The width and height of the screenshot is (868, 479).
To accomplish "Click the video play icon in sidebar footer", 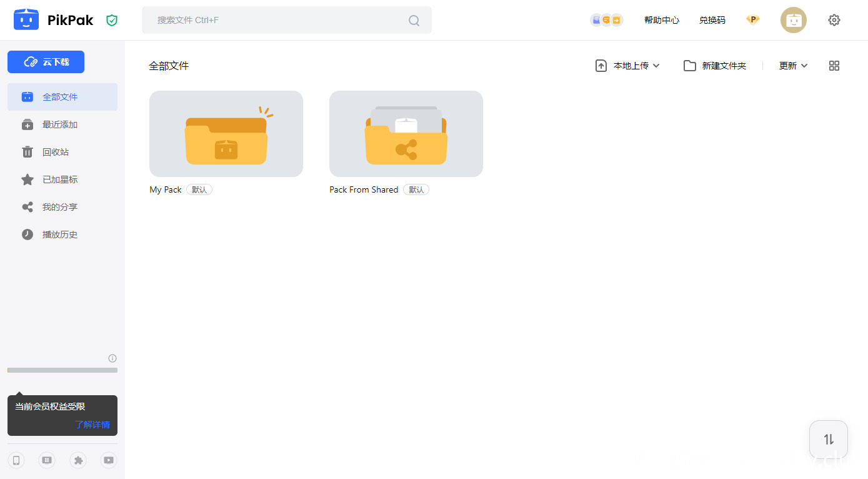I will 109,460.
